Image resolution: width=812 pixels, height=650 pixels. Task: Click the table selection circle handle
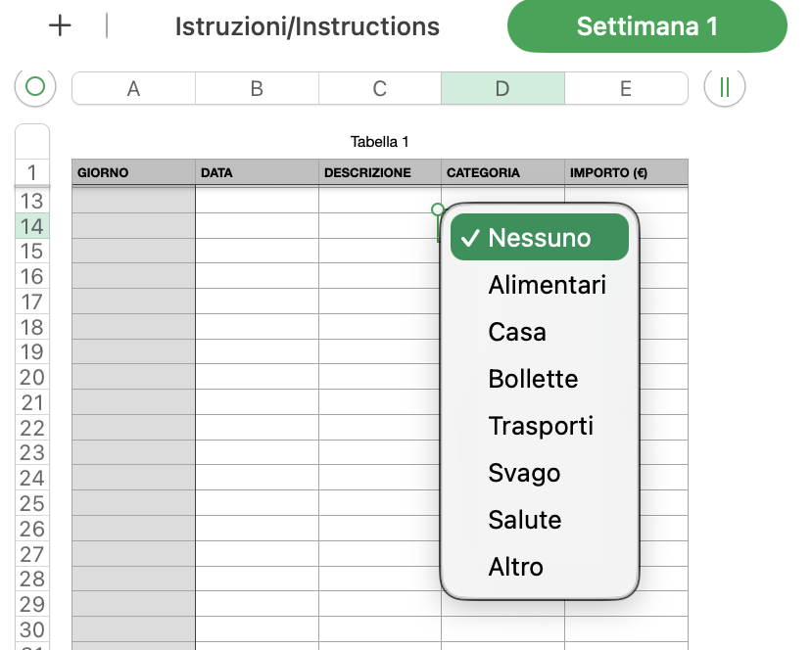coord(35,87)
